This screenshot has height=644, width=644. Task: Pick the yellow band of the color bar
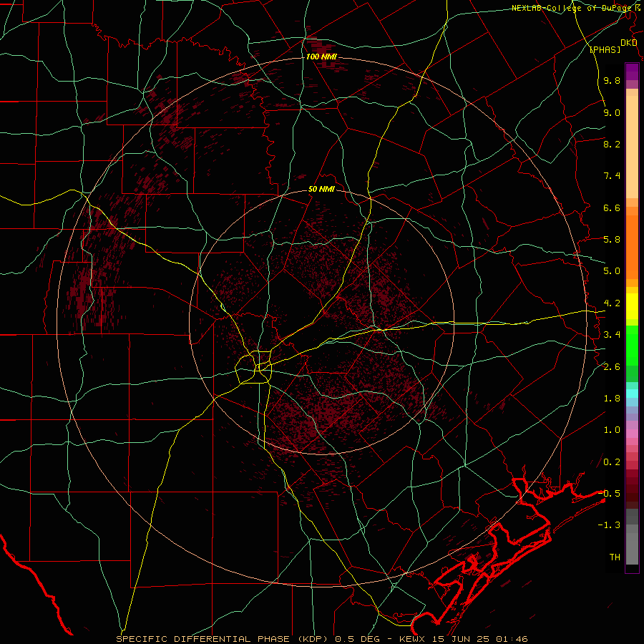(x=632, y=306)
